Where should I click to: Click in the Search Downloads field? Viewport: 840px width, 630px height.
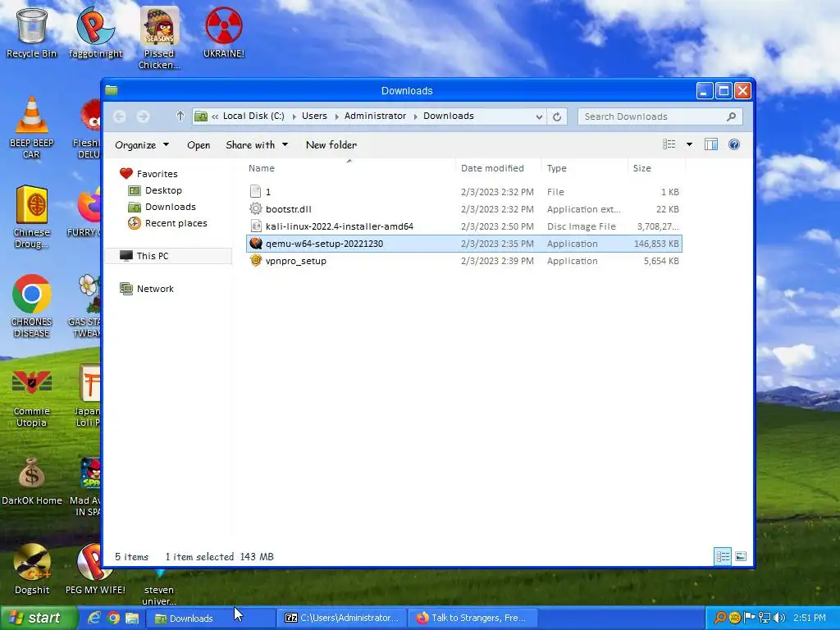pos(660,116)
